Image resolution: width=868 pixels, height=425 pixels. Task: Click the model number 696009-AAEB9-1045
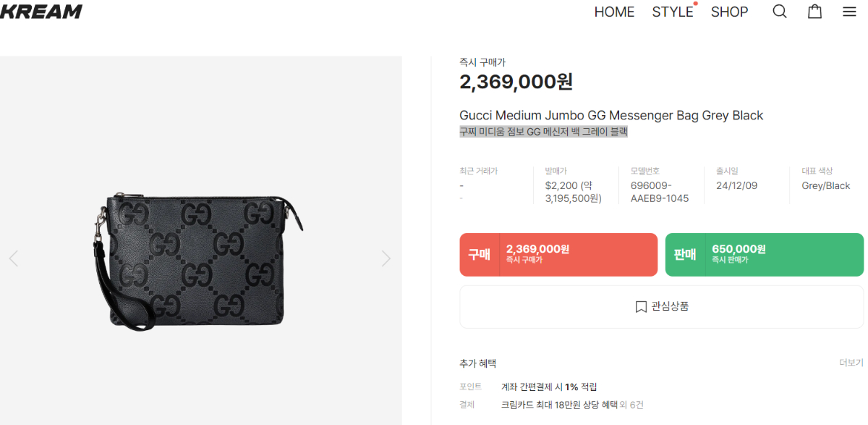point(659,192)
